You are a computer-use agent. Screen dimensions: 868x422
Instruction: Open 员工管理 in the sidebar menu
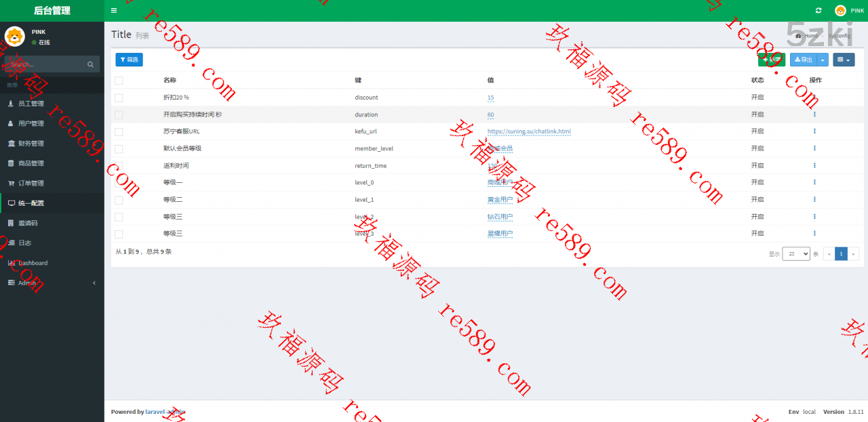pyautogui.click(x=31, y=104)
